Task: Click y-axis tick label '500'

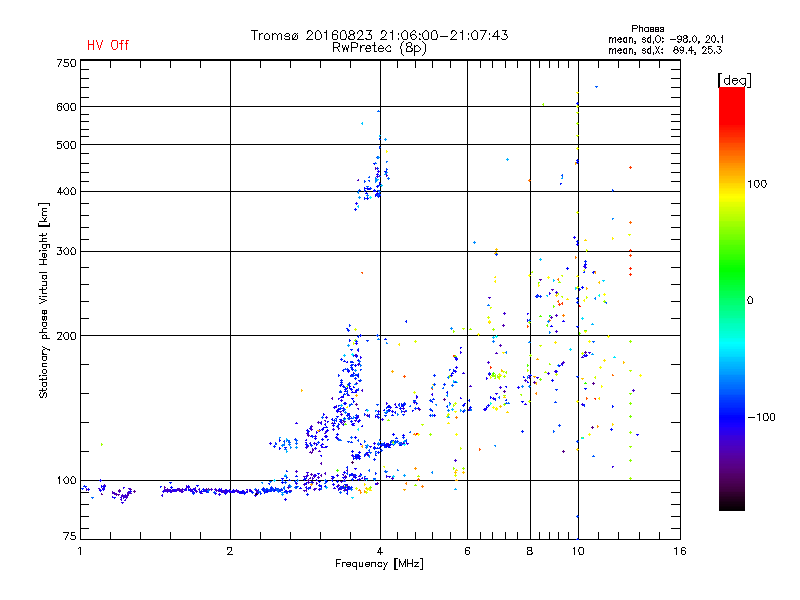Action: tap(66, 145)
